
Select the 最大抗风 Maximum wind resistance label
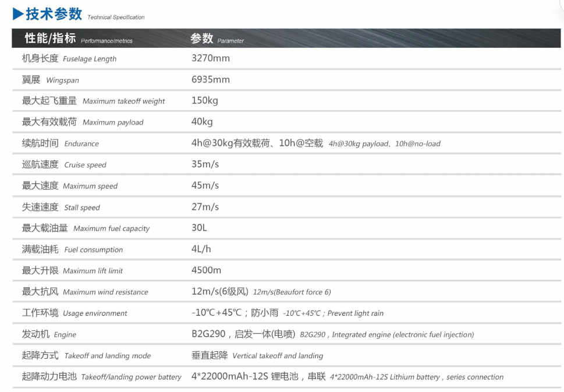[x=84, y=291]
